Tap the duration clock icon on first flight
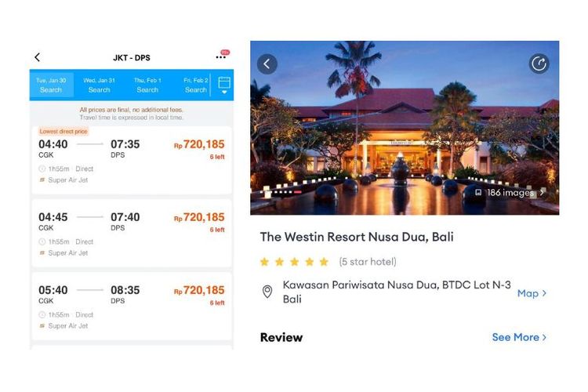588x392 pixels. [x=42, y=169]
